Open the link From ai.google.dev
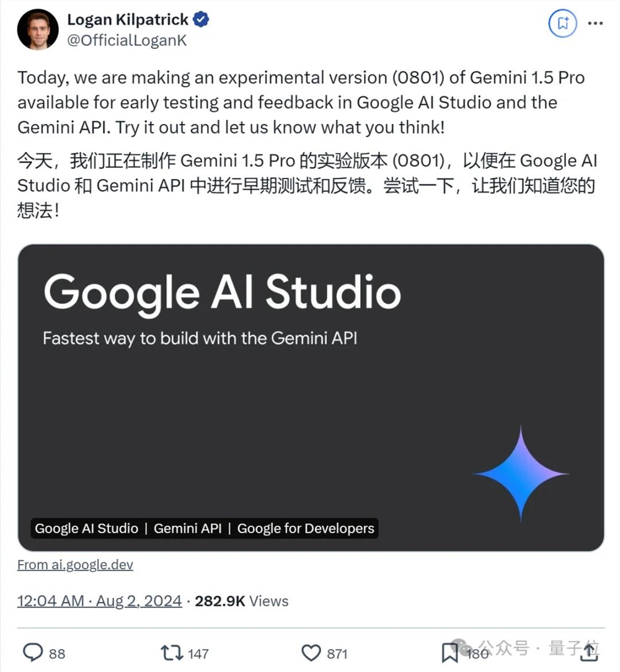Viewport: 620px width, 672px height. (x=74, y=565)
